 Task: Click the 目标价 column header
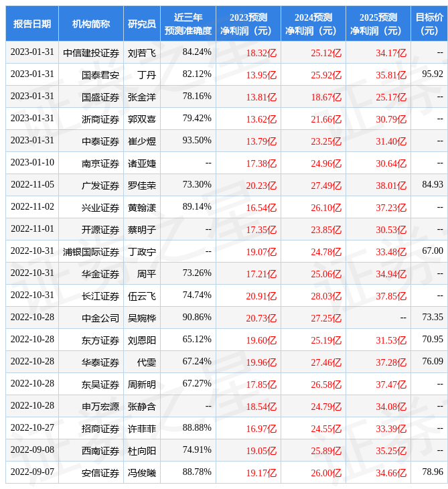(429, 23)
